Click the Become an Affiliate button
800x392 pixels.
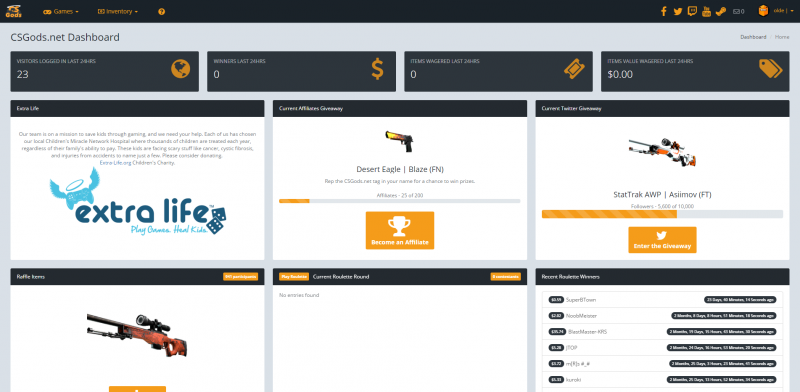point(399,230)
